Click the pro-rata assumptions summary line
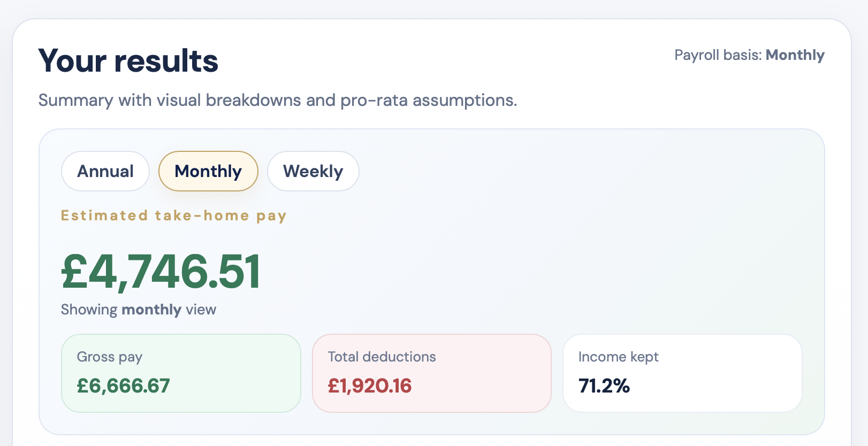The height and width of the screenshot is (446, 868). click(x=278, y=100)
